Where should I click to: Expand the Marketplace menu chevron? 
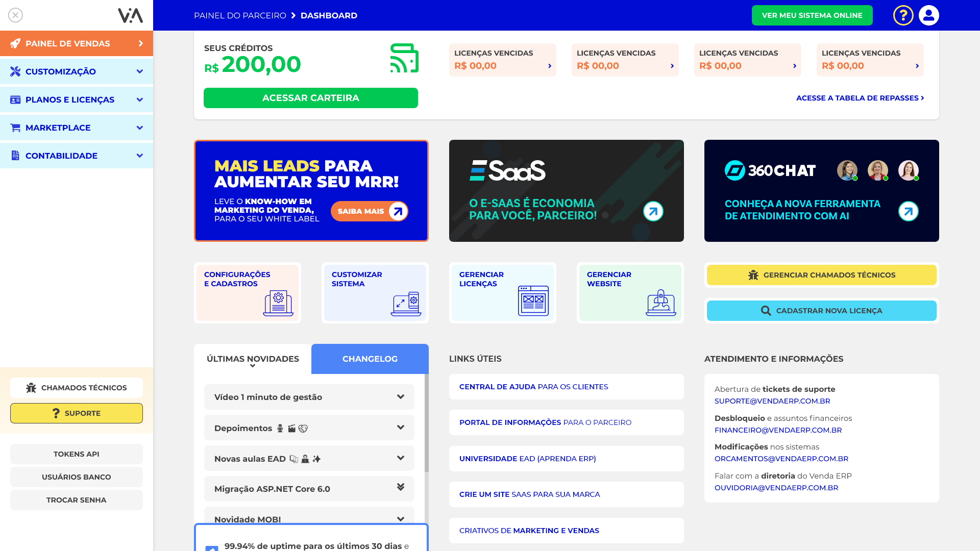(x=140, y=128)
